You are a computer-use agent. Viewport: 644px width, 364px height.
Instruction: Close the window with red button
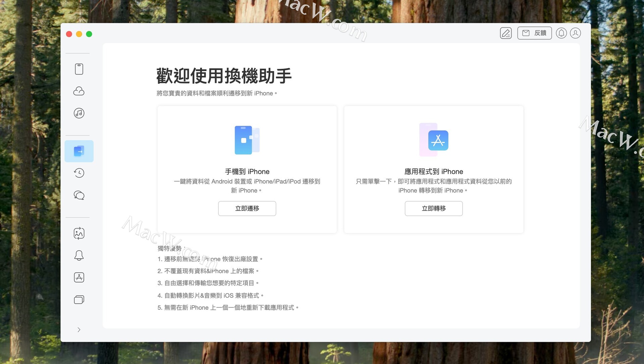[x=69, y=34]
